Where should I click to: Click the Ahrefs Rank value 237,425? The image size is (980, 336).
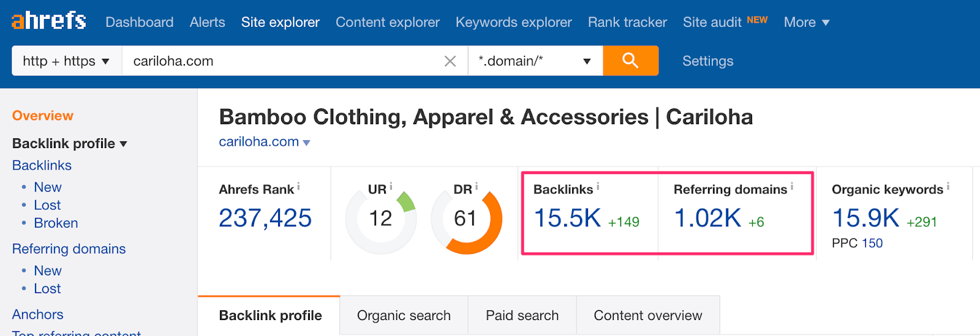tap(265, 218)
